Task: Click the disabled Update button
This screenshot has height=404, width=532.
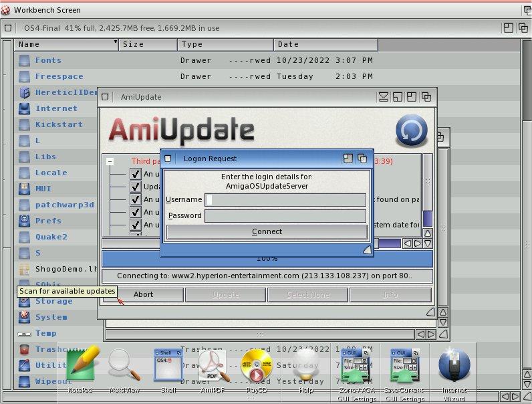Action: (x=226, y=295)
